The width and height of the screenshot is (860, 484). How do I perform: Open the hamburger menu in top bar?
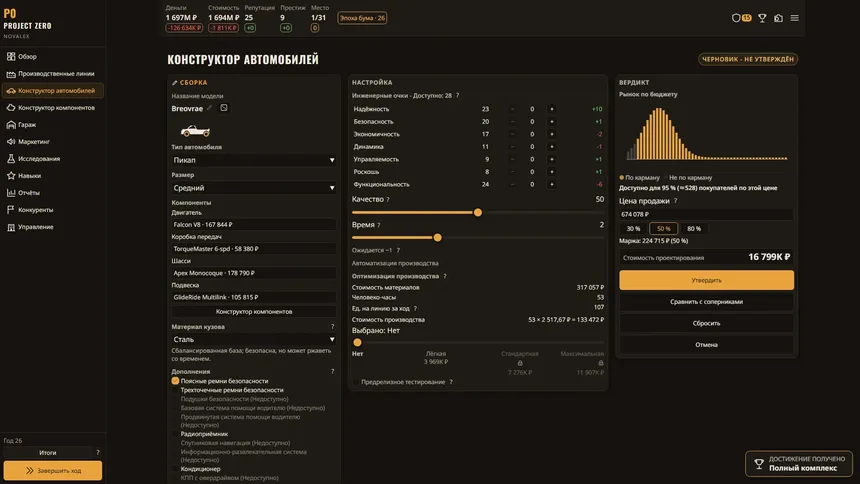[x=794, y=18]
